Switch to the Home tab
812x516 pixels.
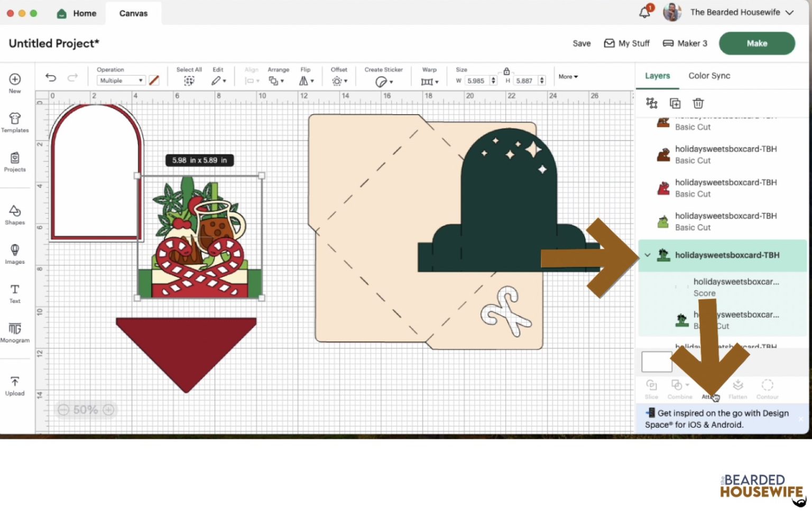click(x=77, y=13)
